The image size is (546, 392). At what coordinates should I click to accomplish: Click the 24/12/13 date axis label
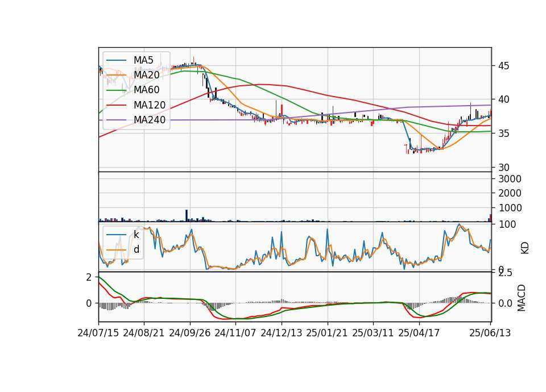point(282,333)
